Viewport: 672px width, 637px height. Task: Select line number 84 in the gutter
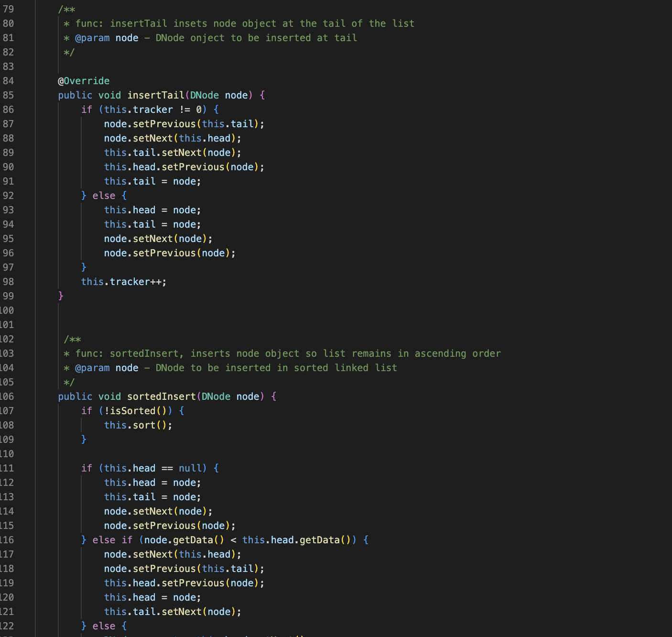tap(8, 81)
